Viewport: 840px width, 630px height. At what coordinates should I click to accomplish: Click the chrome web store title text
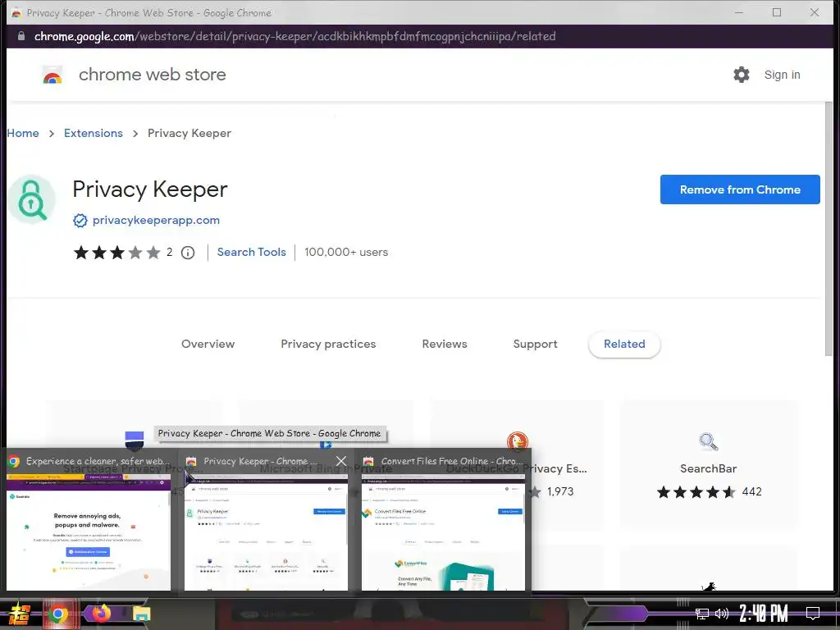point(152,75)
